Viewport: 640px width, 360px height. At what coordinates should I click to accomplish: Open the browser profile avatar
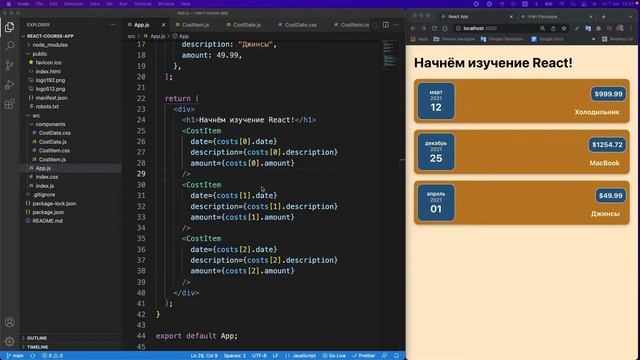click(x=620, y=29)
